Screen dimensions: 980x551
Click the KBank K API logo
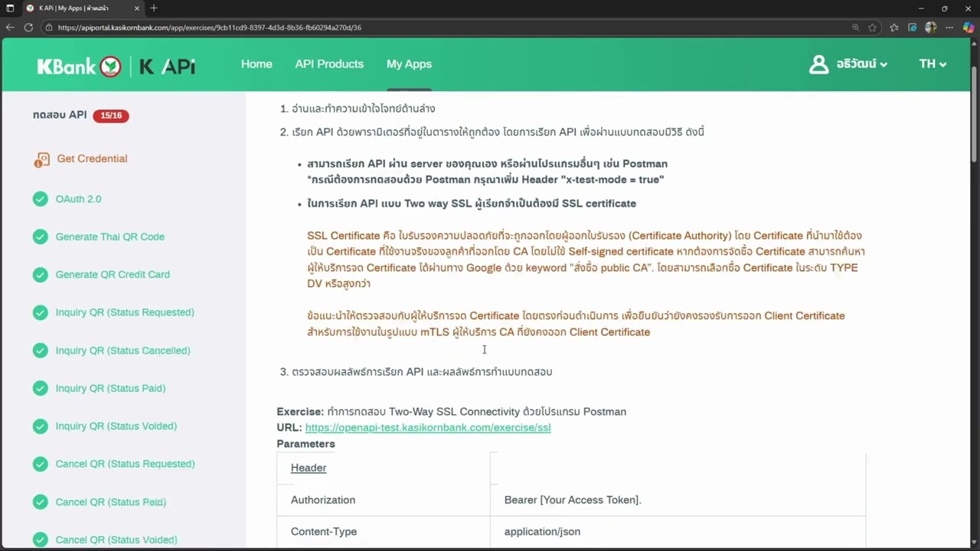(x=116, y=66)
